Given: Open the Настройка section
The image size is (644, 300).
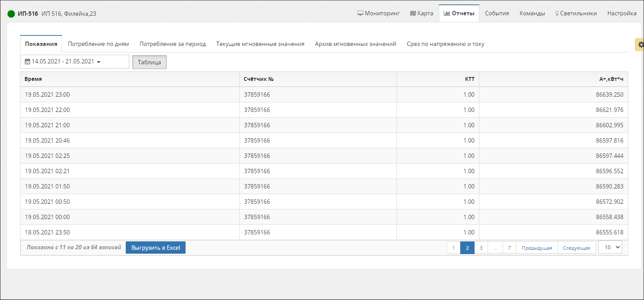Looking at the screenshot, I should [621, 14].
